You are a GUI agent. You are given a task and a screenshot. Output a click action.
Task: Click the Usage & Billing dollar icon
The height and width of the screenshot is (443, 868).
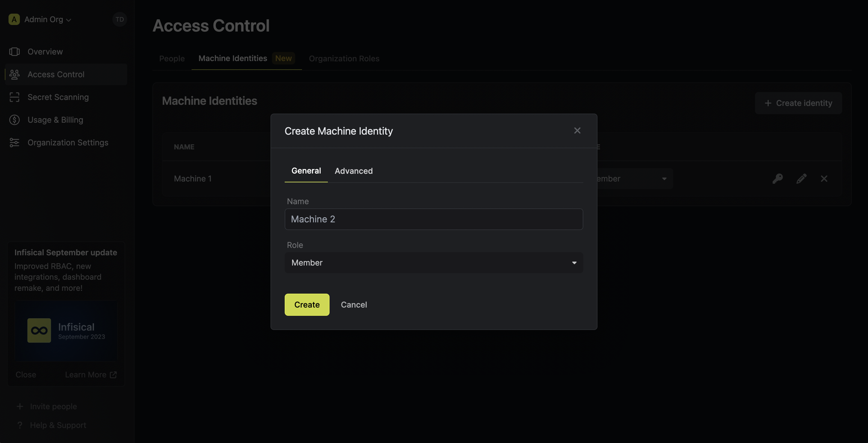14,120
